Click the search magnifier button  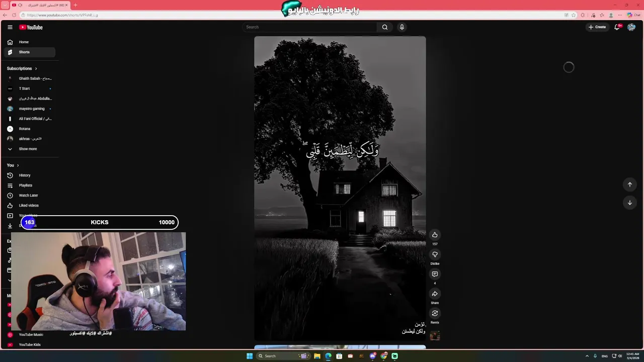385,27
